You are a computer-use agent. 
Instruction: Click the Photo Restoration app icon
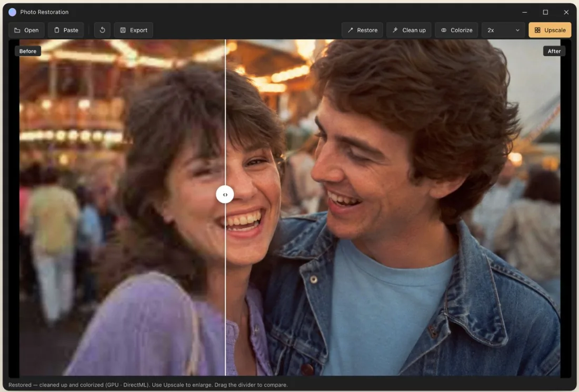click(12, 12)
